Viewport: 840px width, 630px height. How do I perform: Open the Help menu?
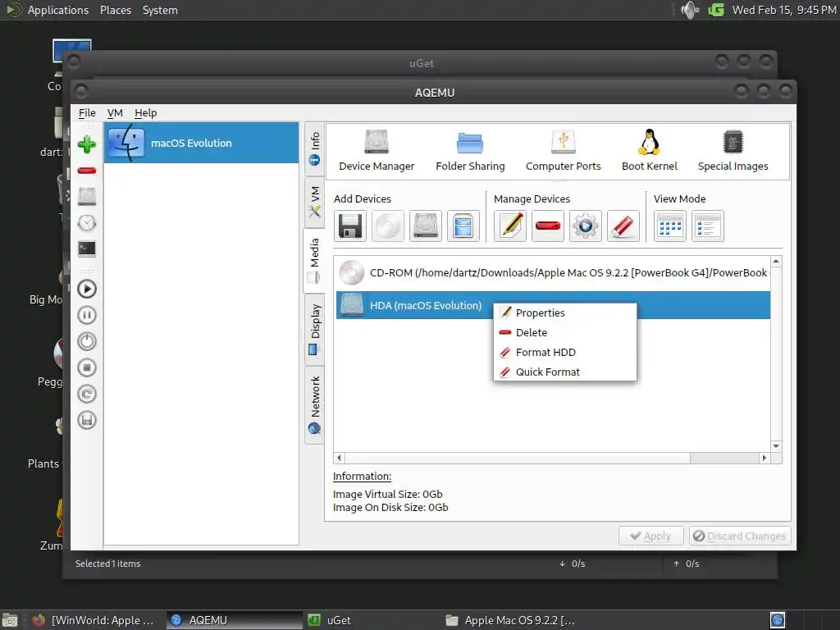tap(145, 113)
